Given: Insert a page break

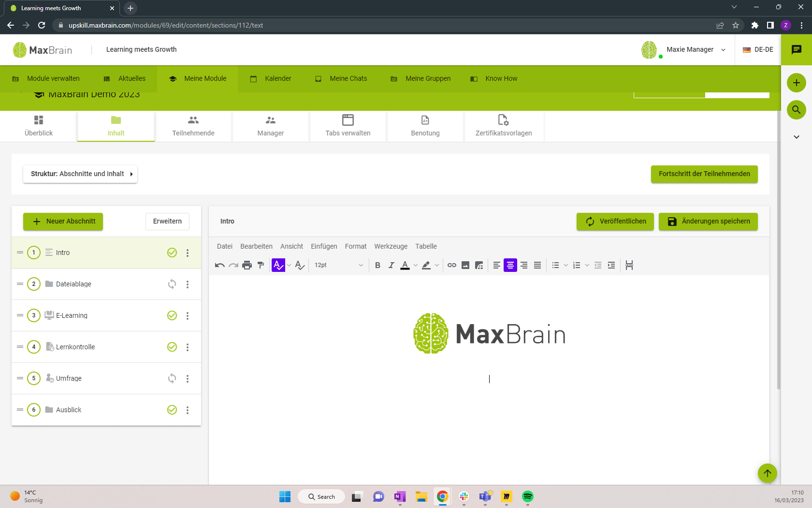Looking at the screenshot, I should [x=629, y=265].
